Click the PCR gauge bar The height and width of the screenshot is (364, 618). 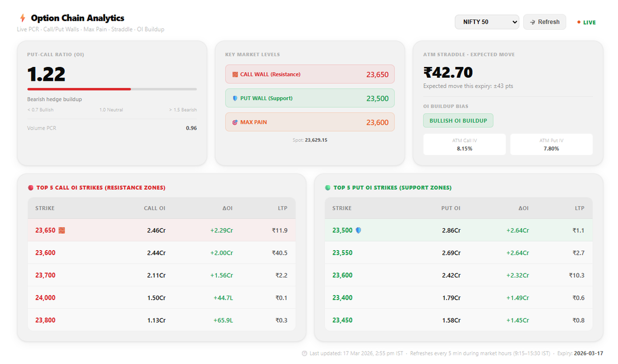(x=111, y=89)
